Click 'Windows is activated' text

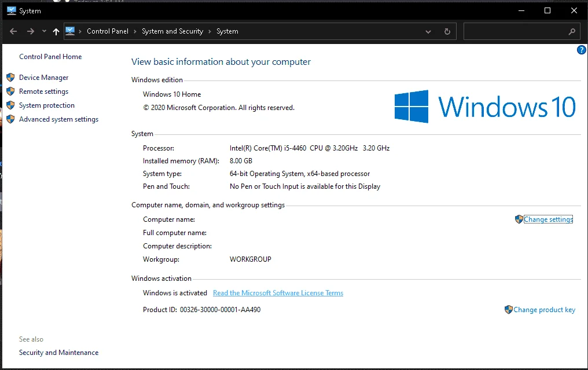click(175, 293)
